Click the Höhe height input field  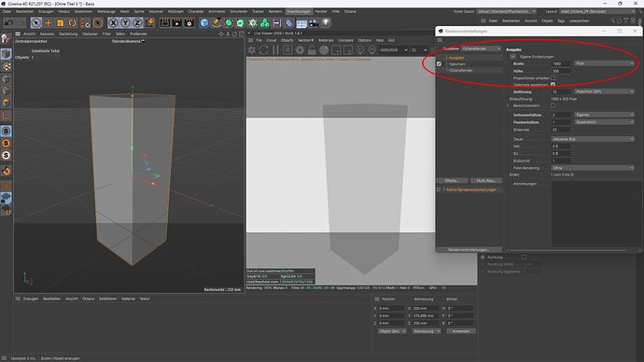pyautogui.click(x=561, y=71)
